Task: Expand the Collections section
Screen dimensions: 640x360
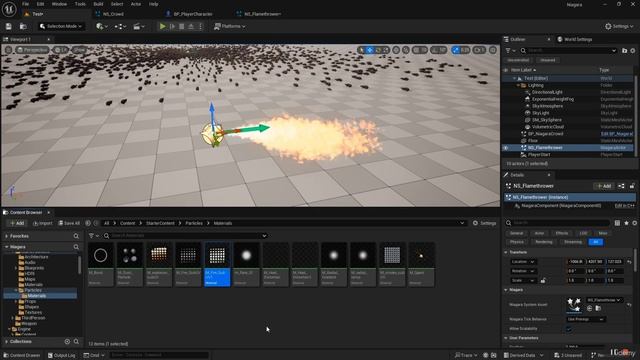Action: (7, 341)
